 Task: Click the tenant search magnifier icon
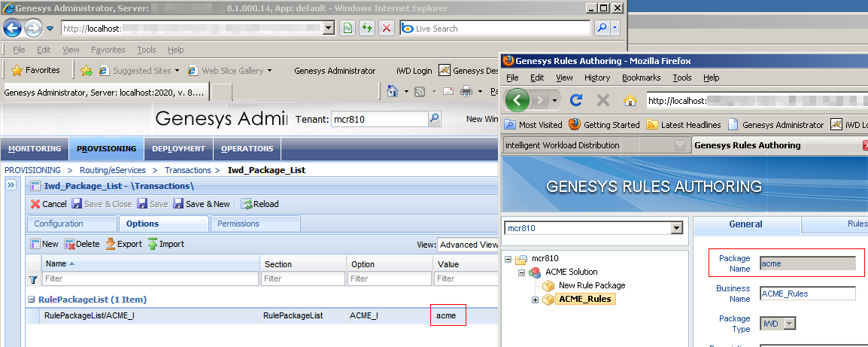coord(434,119)
